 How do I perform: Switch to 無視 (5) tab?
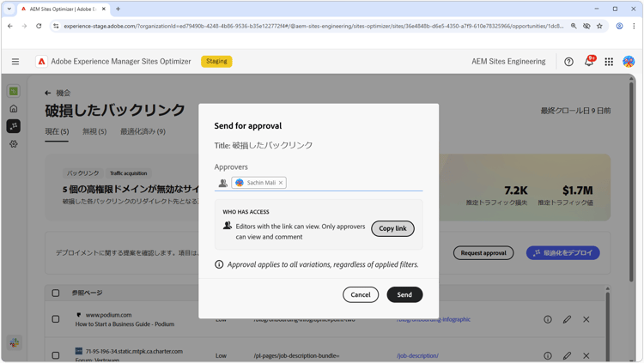point(94,131)
